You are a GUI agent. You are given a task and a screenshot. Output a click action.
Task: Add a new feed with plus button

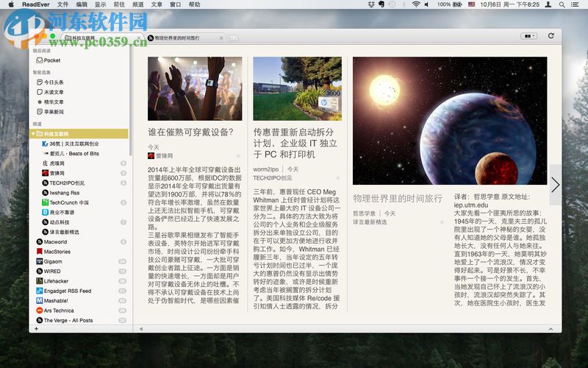point(36,328)
